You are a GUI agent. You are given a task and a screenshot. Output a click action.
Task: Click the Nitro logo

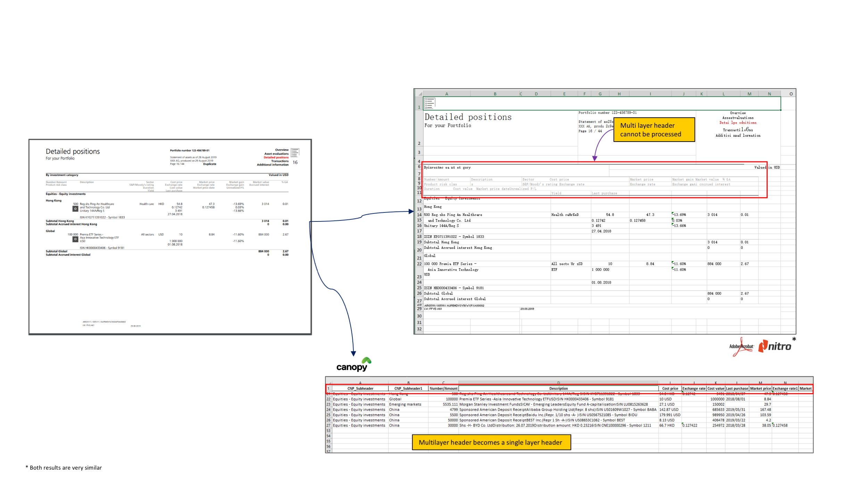point(775,346)
